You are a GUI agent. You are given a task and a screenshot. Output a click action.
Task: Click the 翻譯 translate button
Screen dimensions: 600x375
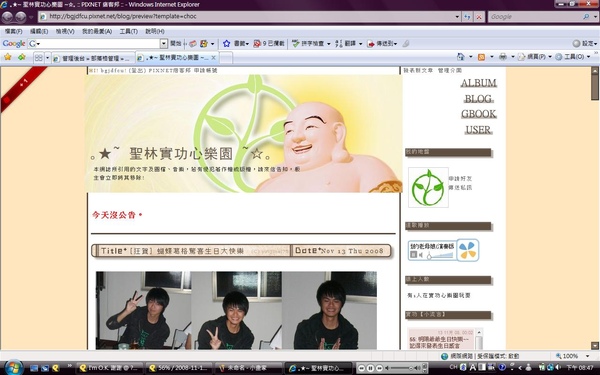coord(346,44)
